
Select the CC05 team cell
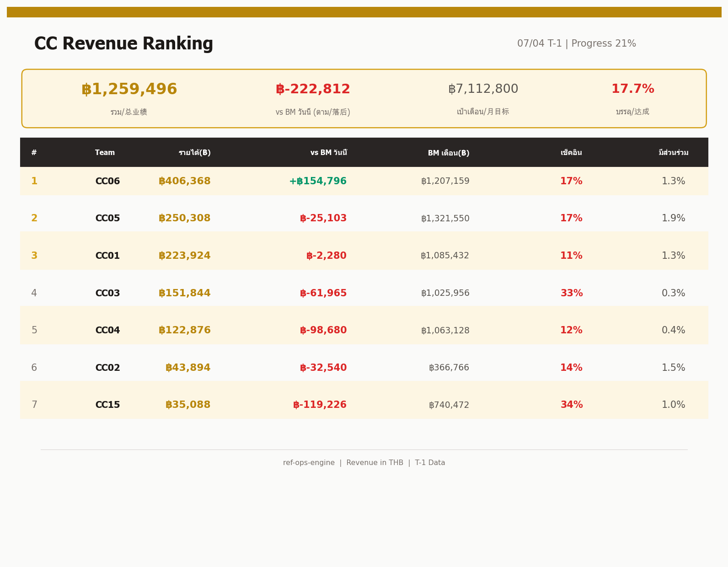click(x=107, y=219)
